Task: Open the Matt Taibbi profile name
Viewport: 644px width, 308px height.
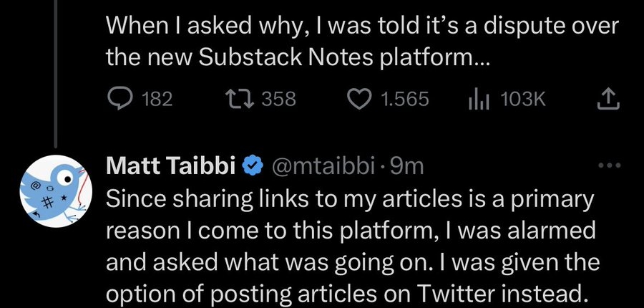Action: 172,167
